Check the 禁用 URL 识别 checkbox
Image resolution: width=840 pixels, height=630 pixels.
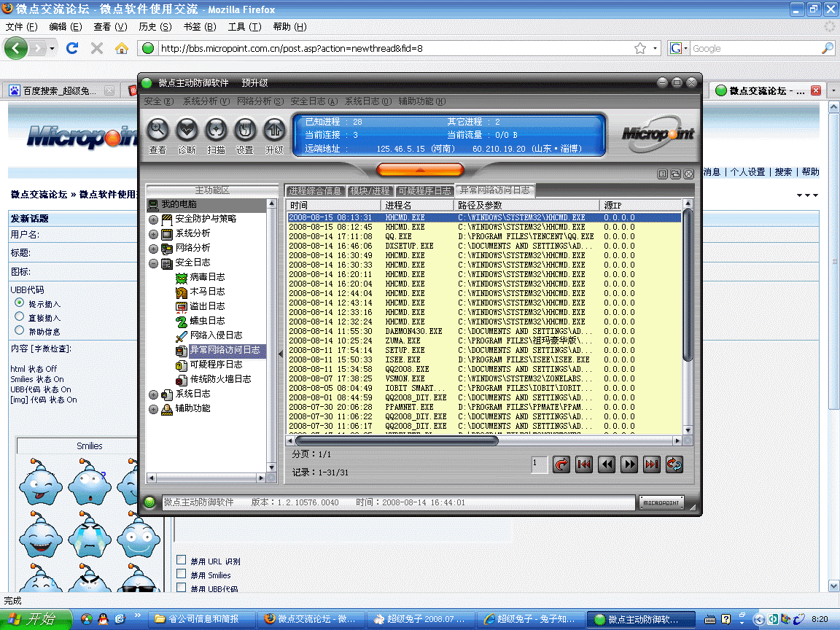pos(181,560)
